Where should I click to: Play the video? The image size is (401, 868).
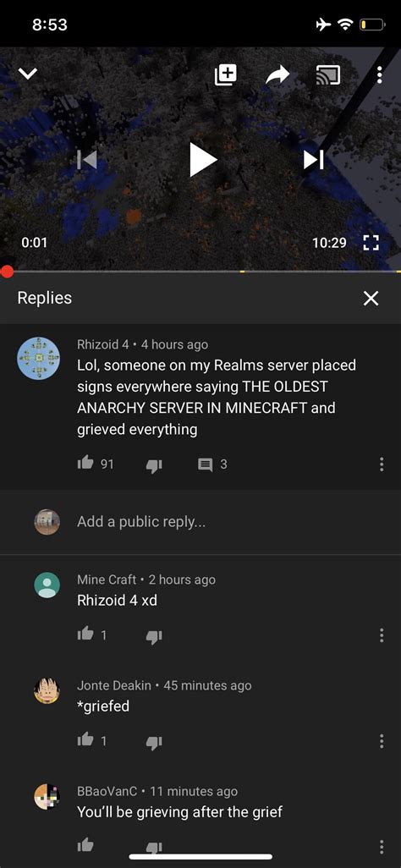pyautogui.click(x=203, y=160)
